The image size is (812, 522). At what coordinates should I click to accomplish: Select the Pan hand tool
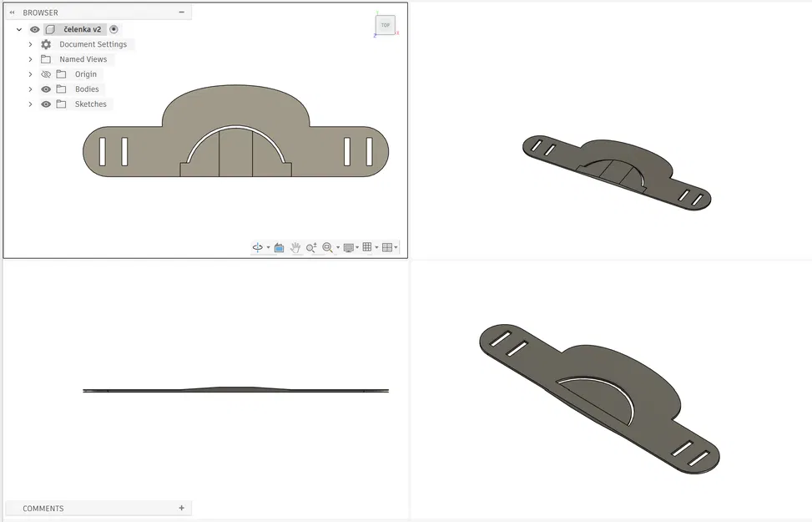[x=295, y=248]
